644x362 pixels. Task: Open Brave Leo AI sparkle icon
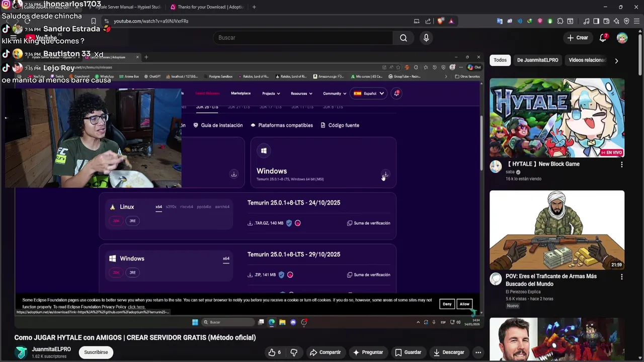click(616, 21)
